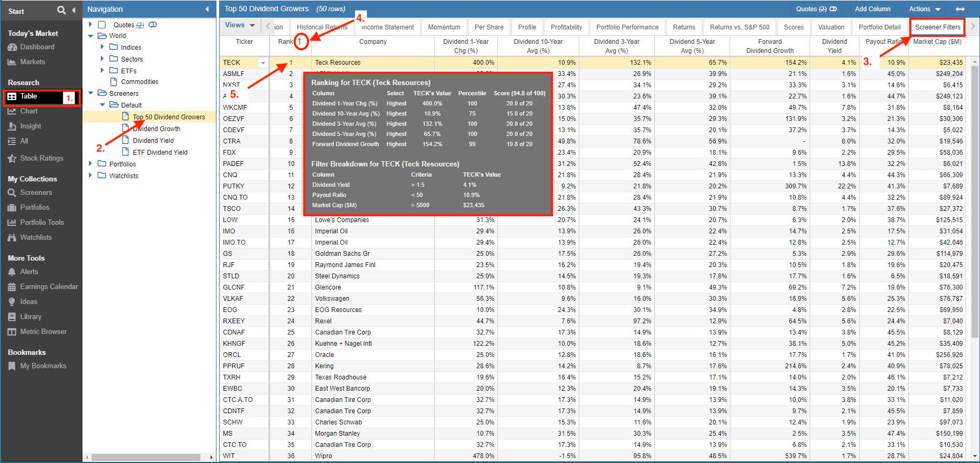
Task: Open Stock Ratings in the sidebar
Action: click(41, 158)
